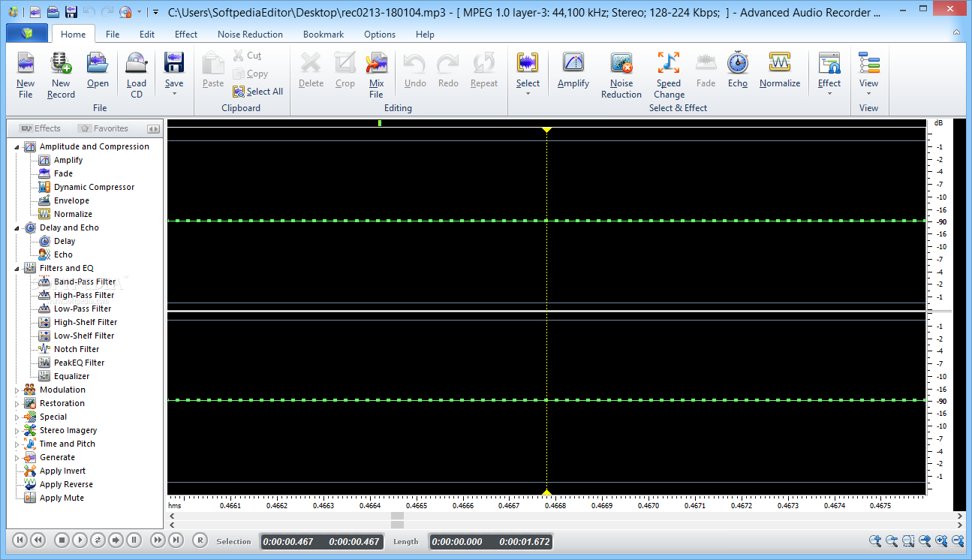Open the Noise Reduction ribbon tab
The image size is (972, 560).
tap(251, 35)
